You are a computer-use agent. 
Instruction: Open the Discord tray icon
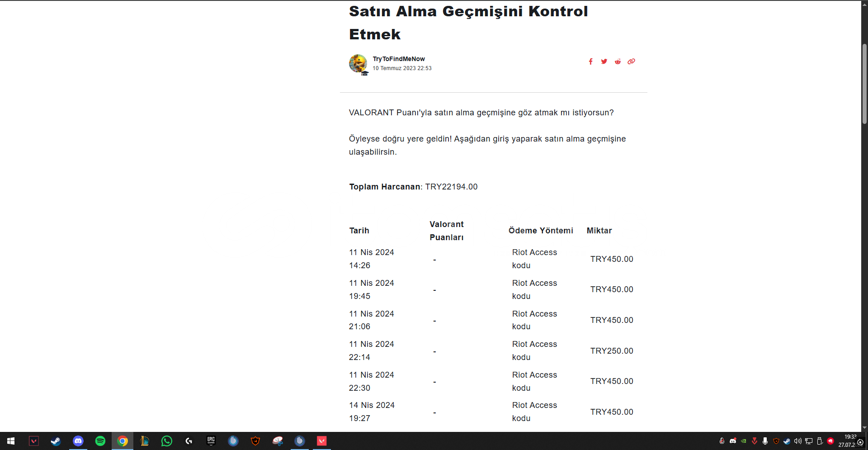coord(733,441)
